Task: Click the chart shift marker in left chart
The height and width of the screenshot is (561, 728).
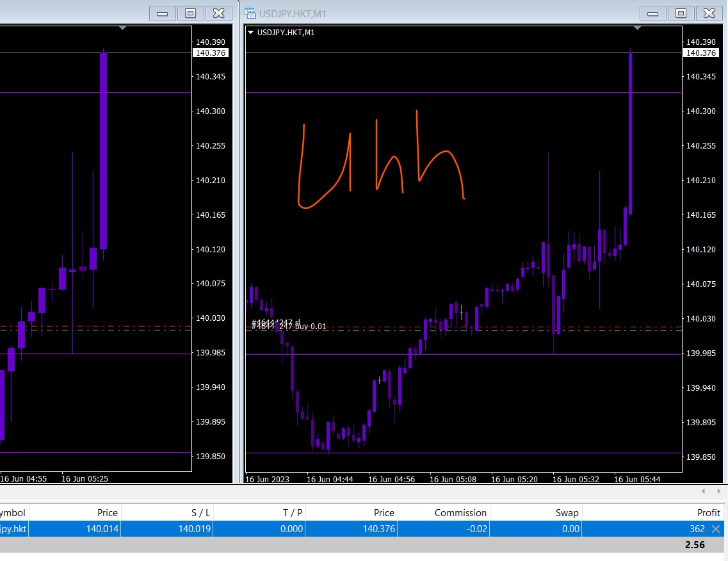Action: click(122, 28)
